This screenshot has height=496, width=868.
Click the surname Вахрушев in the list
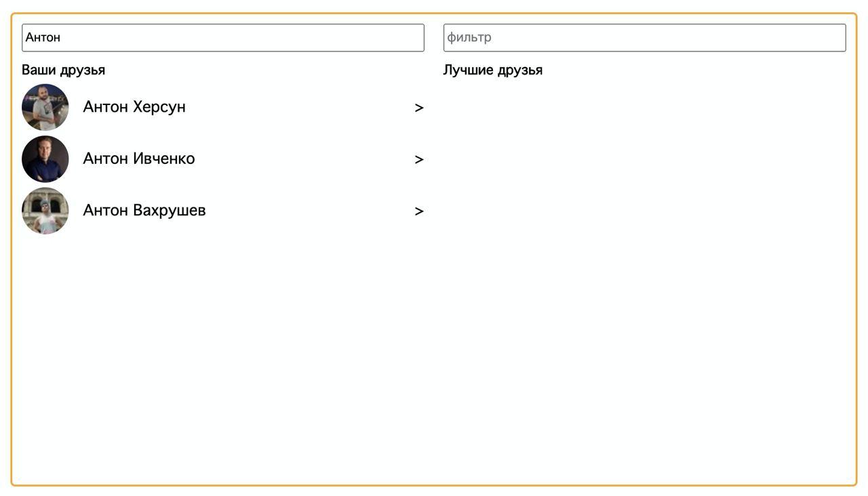point(170,210)
